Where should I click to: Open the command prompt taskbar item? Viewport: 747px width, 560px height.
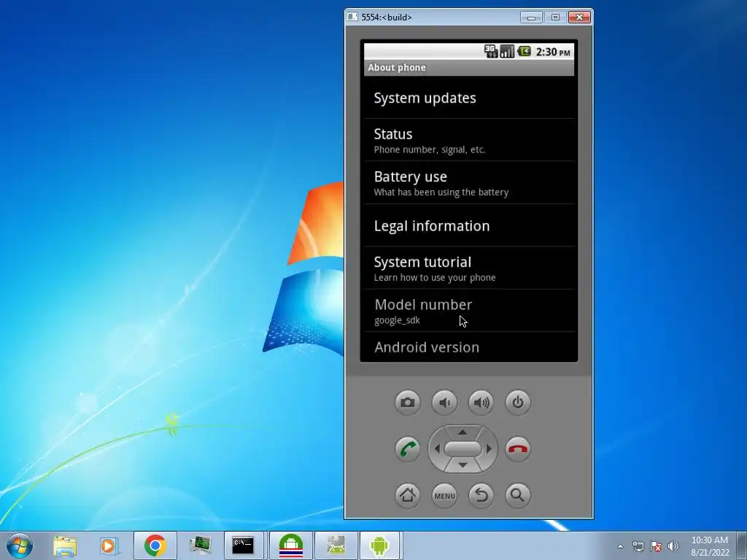point(243,545)
